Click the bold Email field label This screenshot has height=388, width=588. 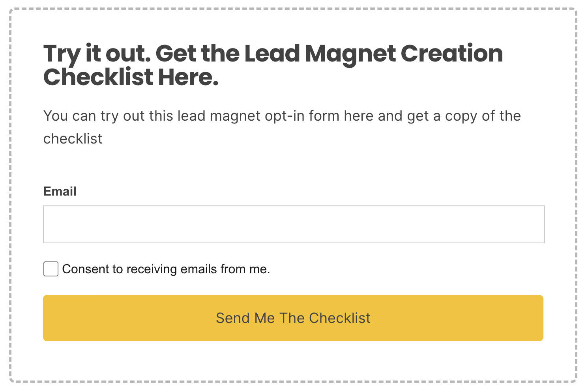pyautogui.click(x=60, y=191)
